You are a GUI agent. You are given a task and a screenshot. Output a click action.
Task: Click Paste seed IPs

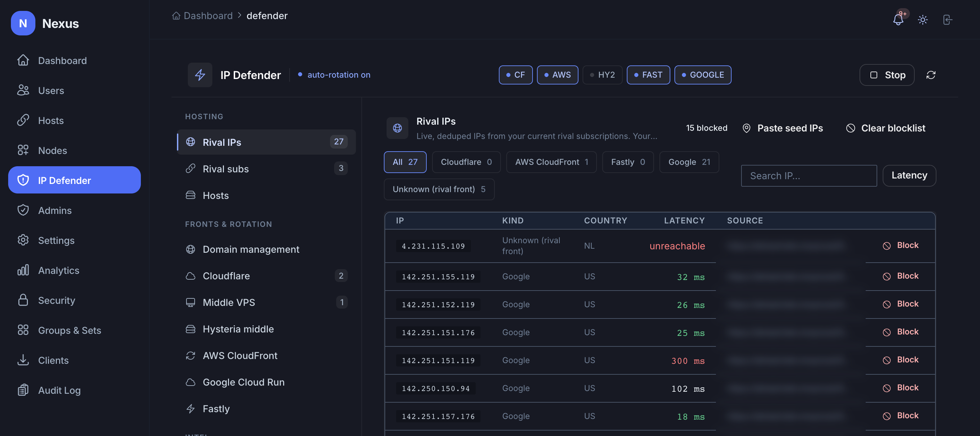click(783, 128)
